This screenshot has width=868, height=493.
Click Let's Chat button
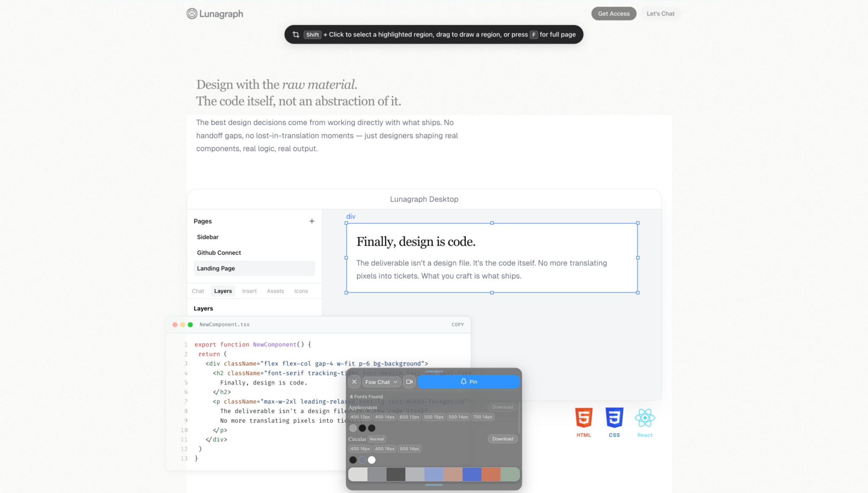tap(660, 14)
